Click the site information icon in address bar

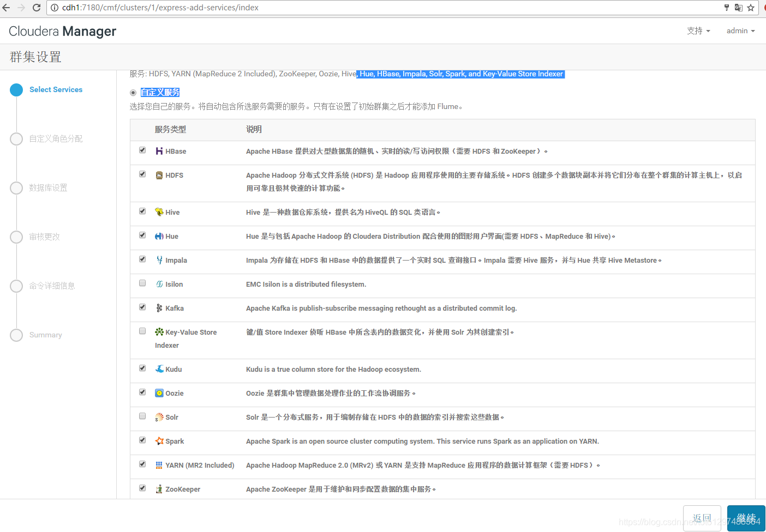pos(55,8)
